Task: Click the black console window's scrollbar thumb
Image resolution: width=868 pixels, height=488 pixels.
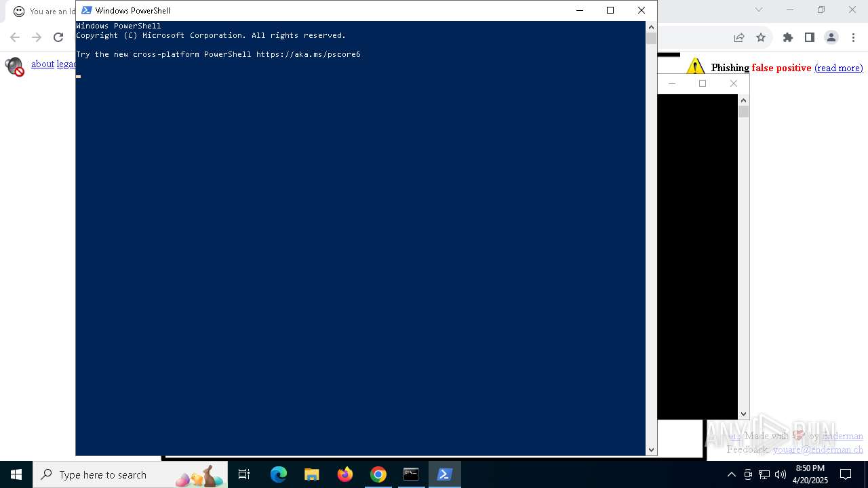Action: 743,112
